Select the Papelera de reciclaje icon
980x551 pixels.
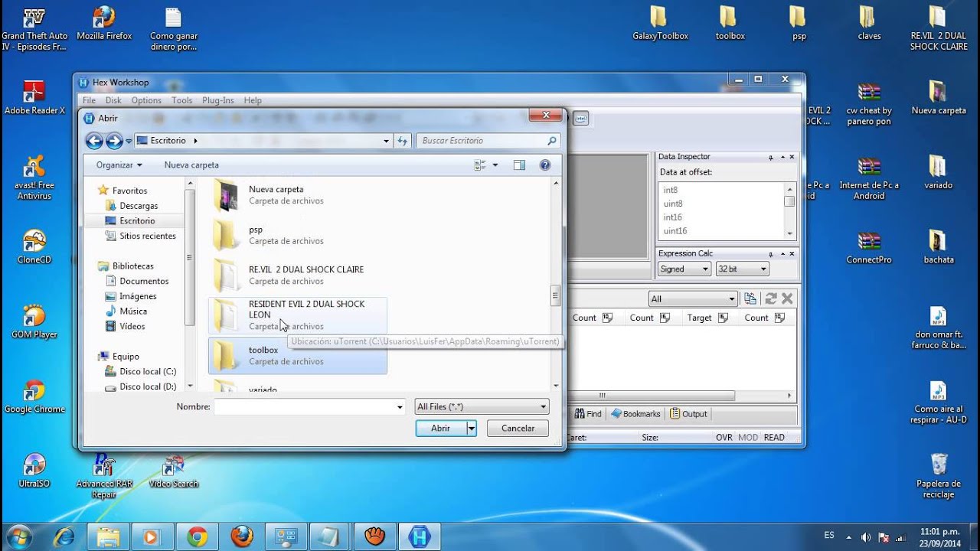tap(939, 474)
